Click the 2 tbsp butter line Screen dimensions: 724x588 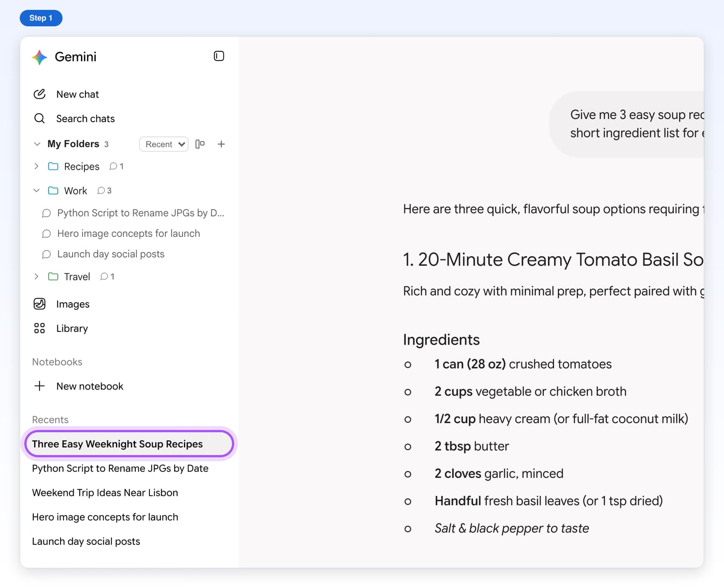pyautogui.click(x=472, y=446)
